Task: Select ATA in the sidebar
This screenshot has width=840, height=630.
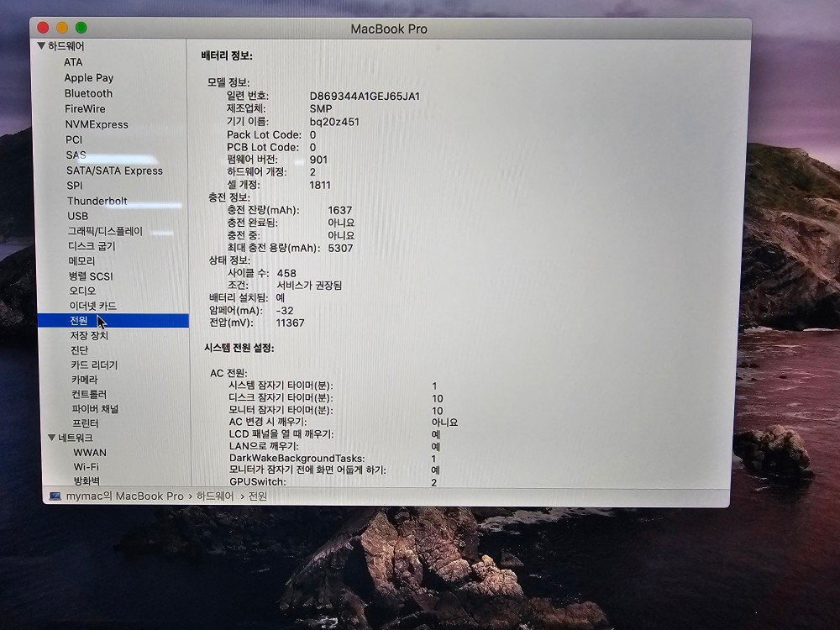Action: [73, 62]
